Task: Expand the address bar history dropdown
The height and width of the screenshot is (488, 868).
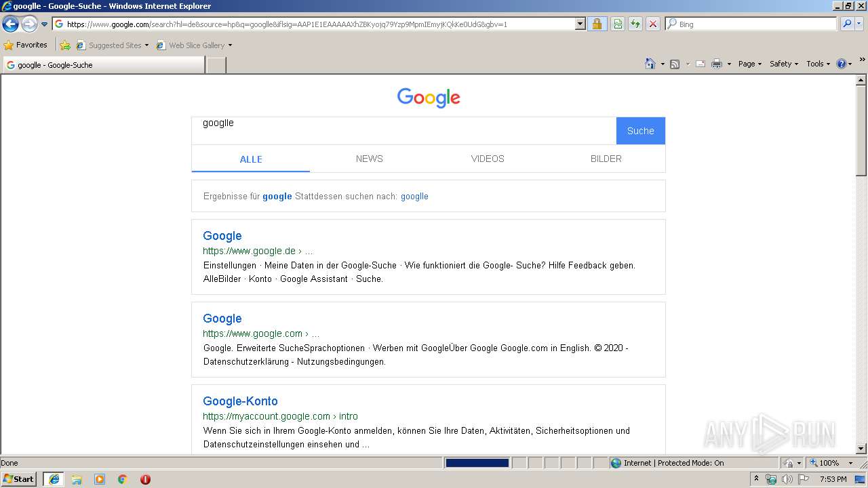Action: click(580, 24)
